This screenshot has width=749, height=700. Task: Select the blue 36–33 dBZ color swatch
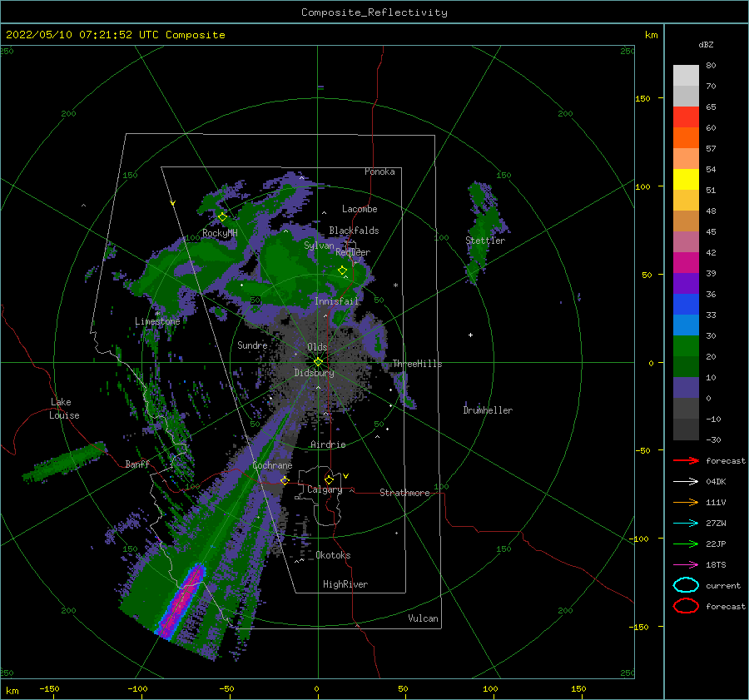686,304
